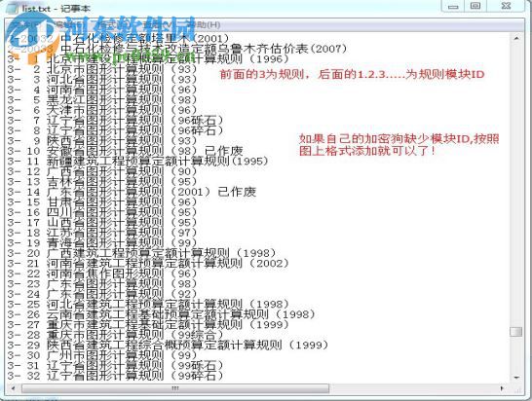Click row 3- 16 四川省图形计算规则 (95)
The image size is (532, 401).
[102, 212]
